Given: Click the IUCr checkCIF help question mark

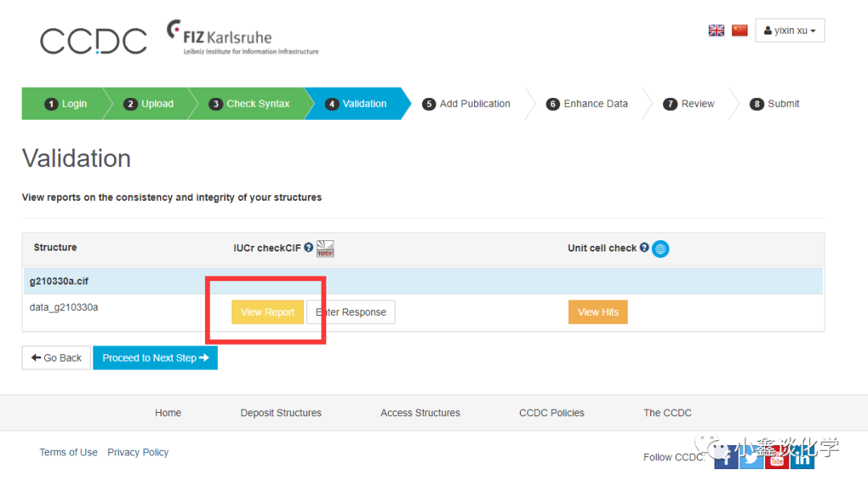Looking at the screenshot, I should click(309, 248).
